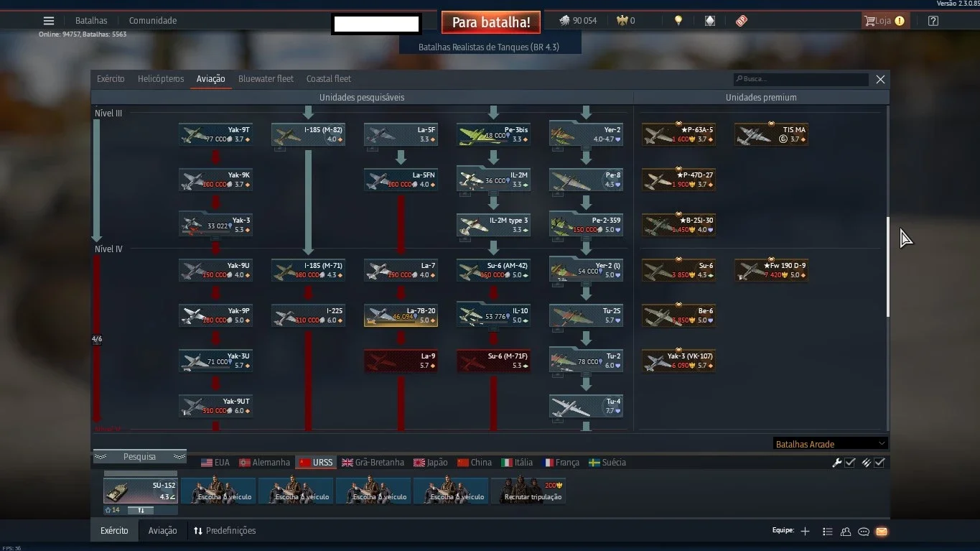This screenshot has height=551, width=980.
Task: Select the I-225 fighter card
Action: click(308, 315)
